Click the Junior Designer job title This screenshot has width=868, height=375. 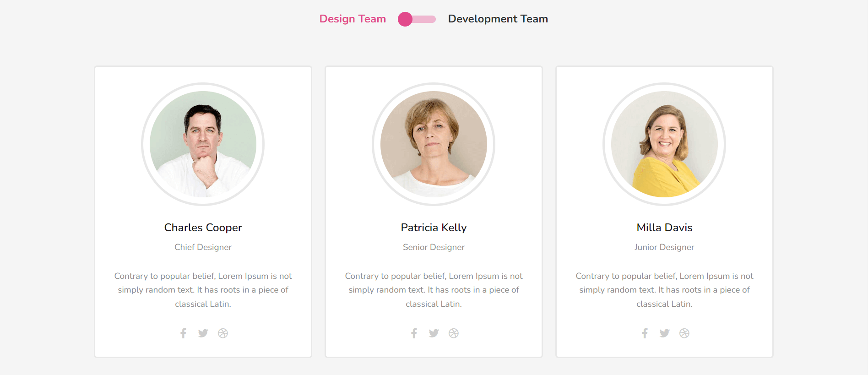click(664, 247)
